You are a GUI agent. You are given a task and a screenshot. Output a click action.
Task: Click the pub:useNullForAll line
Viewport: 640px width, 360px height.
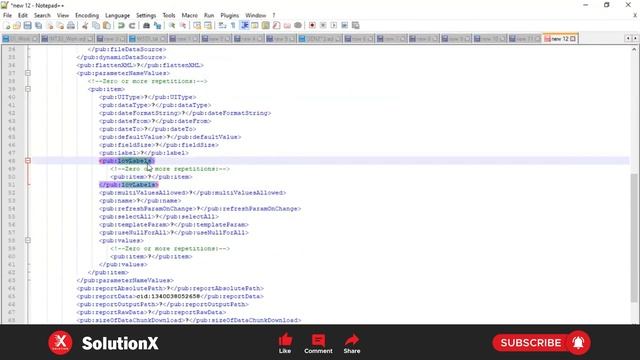pos(174,233)
